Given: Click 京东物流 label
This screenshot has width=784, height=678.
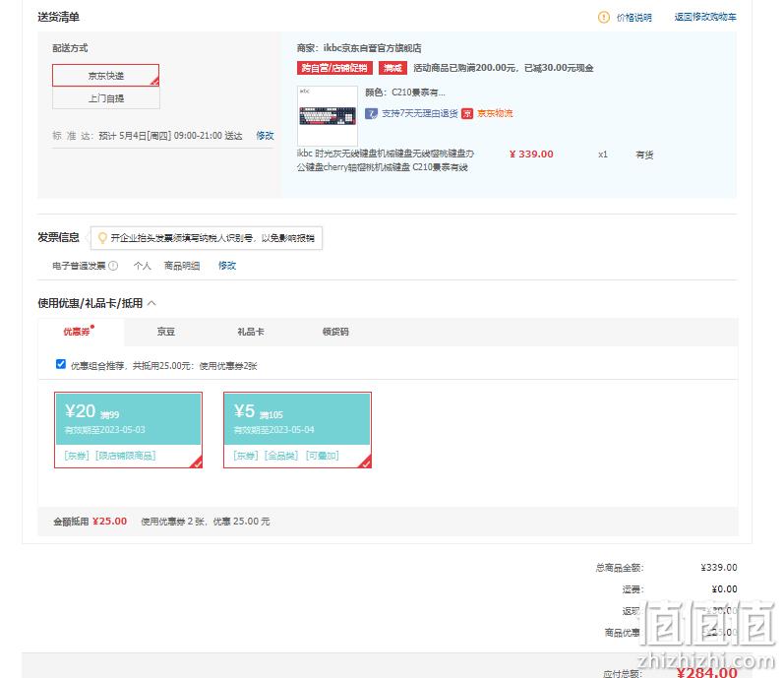Looking at the screenshot, I should coord(495,113).
